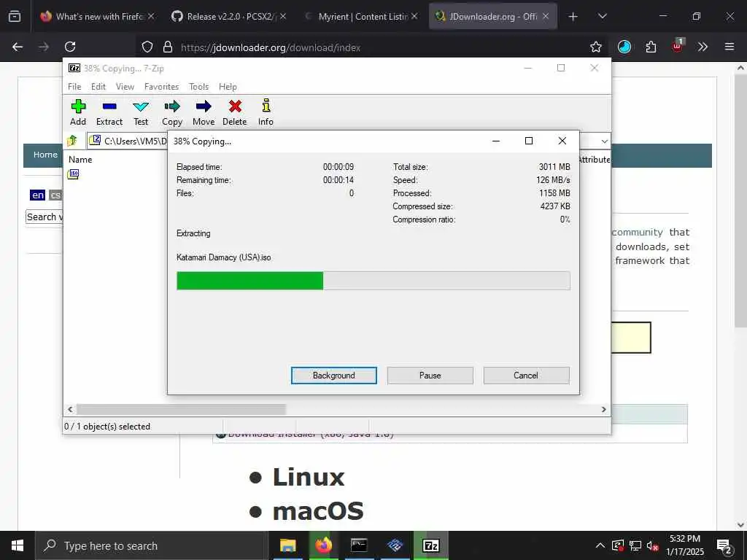This screenshot has height=560, width=747.
Task: Open the Tools menu
Action: [x=198, y=87]
